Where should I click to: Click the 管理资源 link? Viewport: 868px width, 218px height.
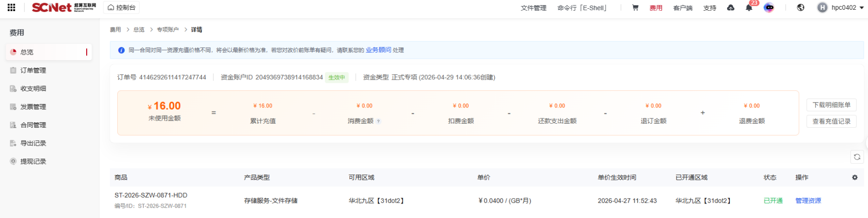click(x=808, y=200)
